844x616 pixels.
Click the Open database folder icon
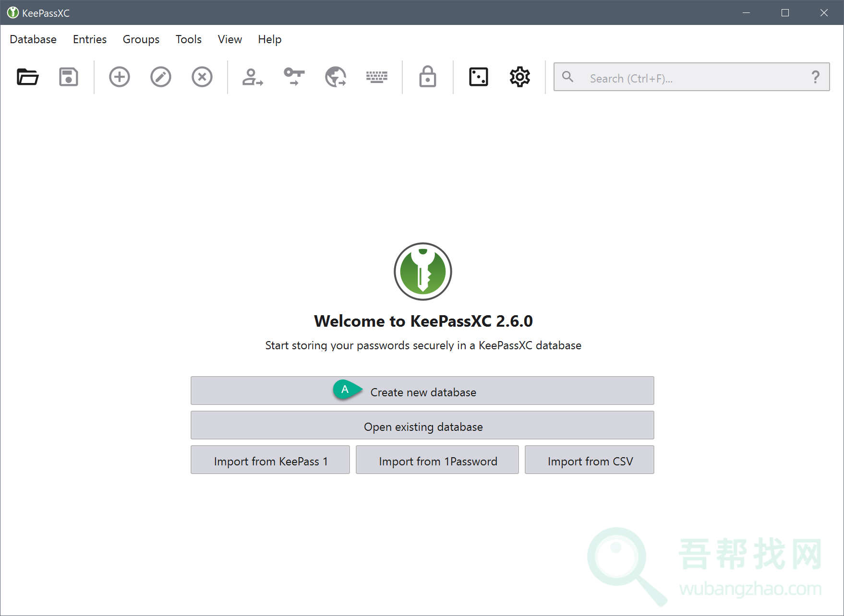pos(28,77)
